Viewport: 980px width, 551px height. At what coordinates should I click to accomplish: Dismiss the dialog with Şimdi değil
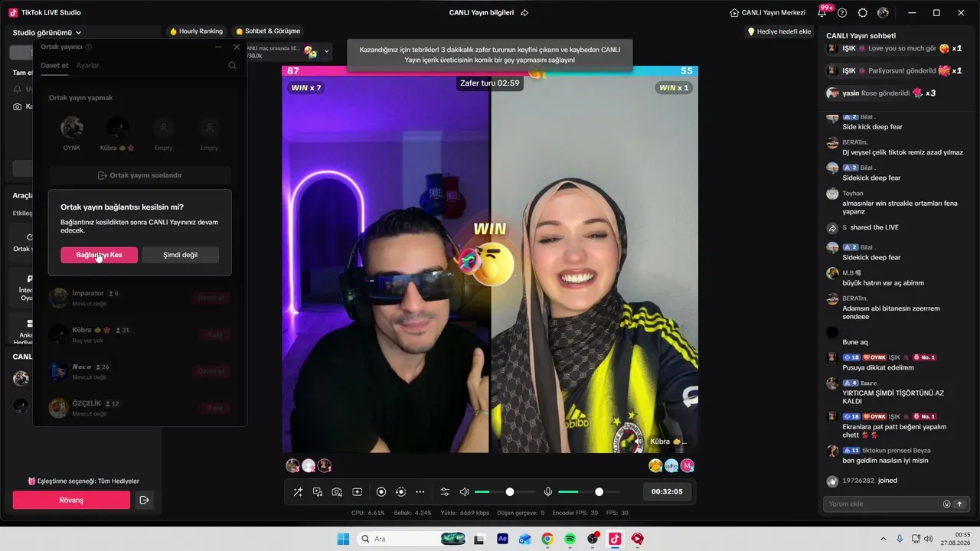pyautogui.click(x=180, y=255)
